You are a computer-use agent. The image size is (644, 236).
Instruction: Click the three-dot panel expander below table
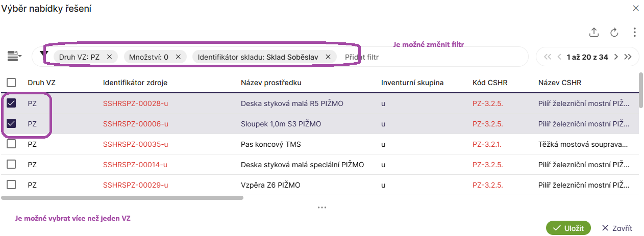pyautogui.click(x=321, y=207)
